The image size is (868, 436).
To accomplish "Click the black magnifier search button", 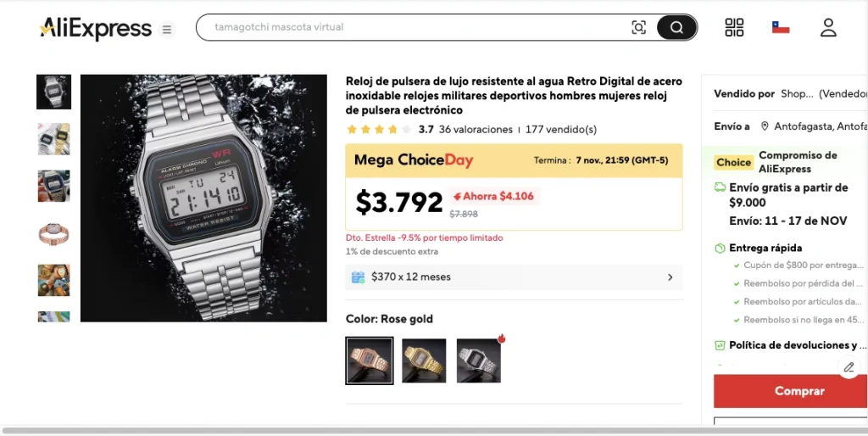I will (x=676, y=27).
